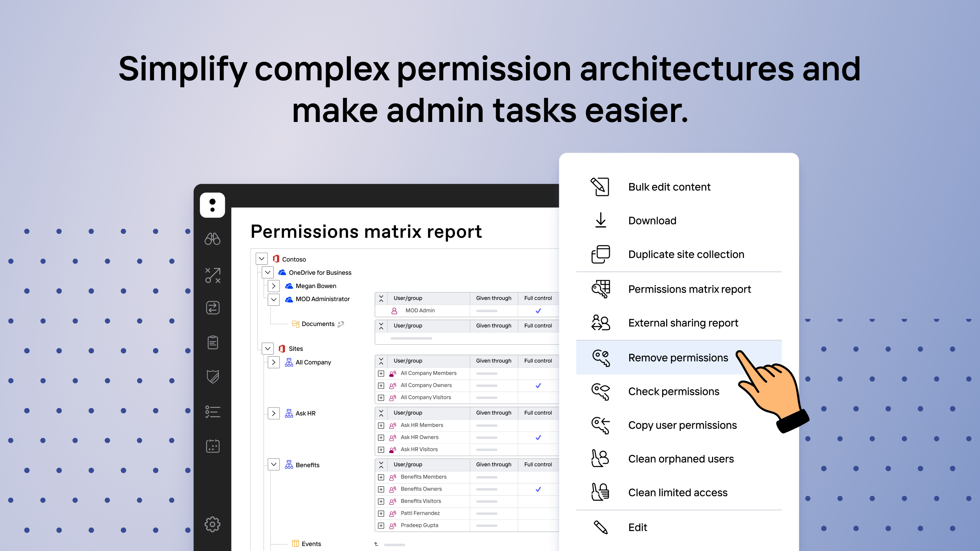Click the strategy arrow sidebar icon
This screenshot has height=551, width=980.
(212, 275)
